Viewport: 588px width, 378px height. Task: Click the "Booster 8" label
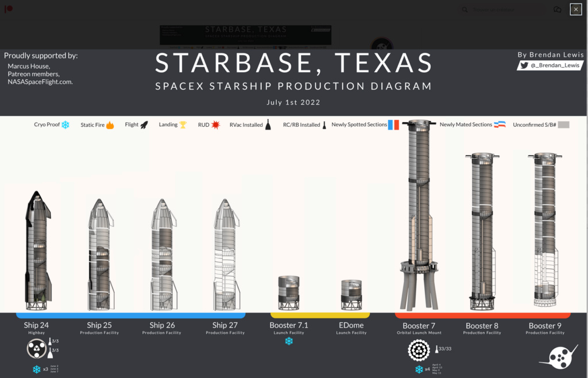[482, 326]
